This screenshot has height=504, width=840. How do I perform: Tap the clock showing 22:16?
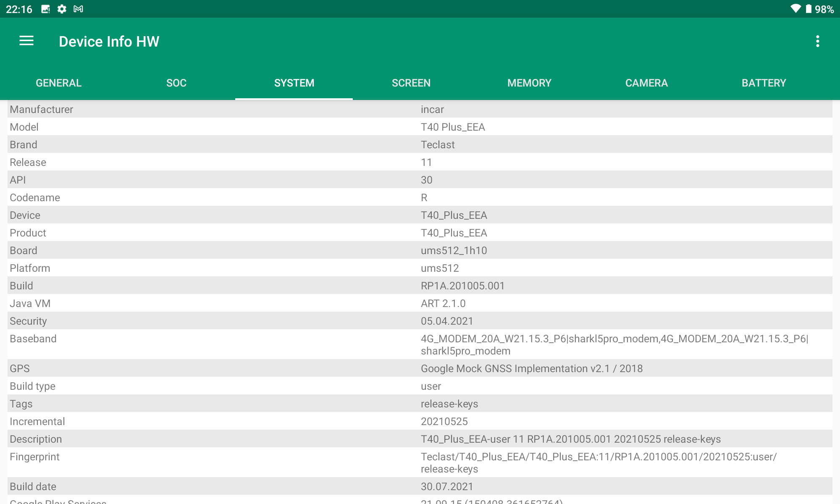click(x=19, y=9)
